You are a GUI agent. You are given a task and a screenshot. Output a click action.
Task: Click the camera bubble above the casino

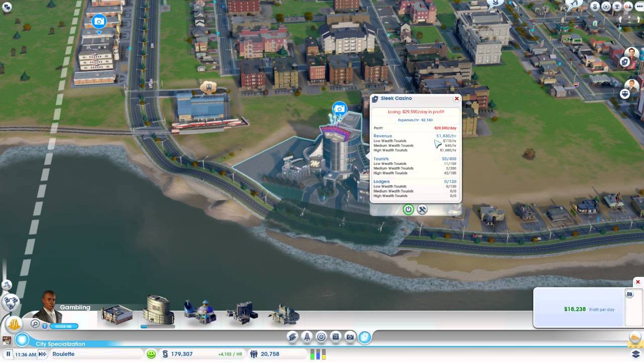(340, 109)
